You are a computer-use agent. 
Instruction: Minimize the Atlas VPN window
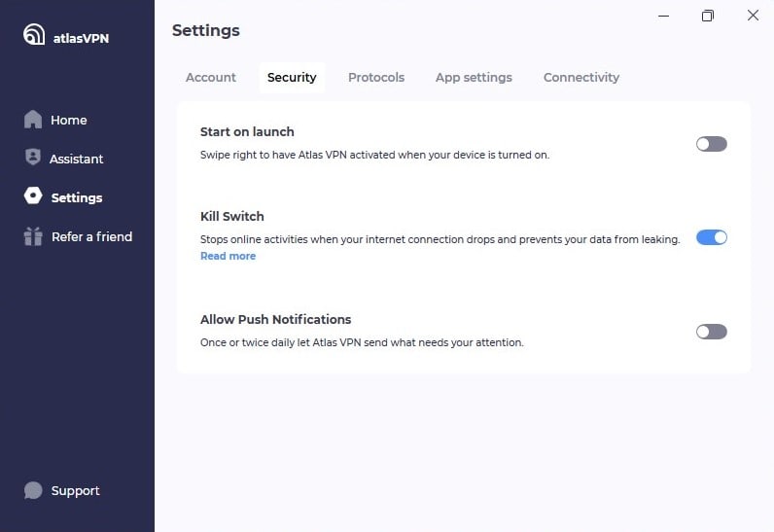[663, 16]
